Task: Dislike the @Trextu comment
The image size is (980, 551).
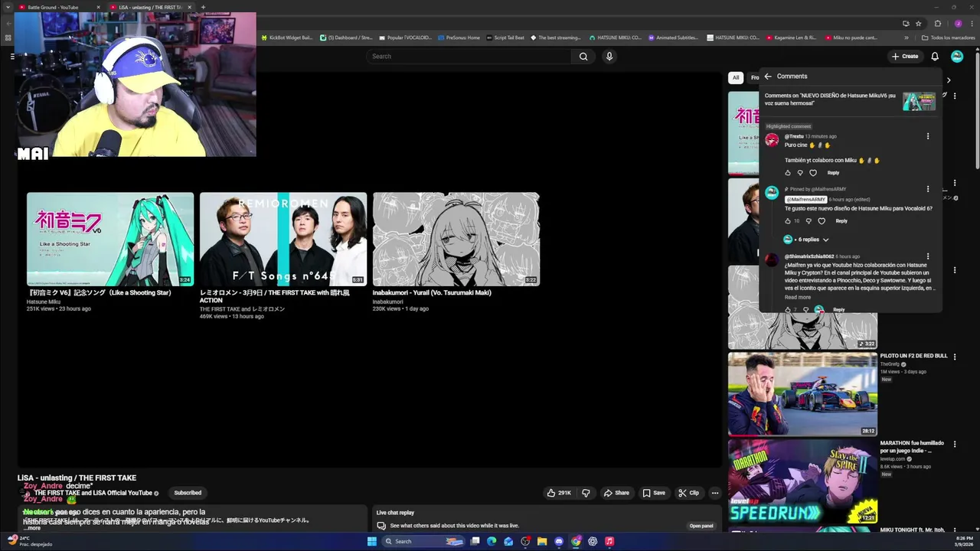Action: click(x=800, y=173)
